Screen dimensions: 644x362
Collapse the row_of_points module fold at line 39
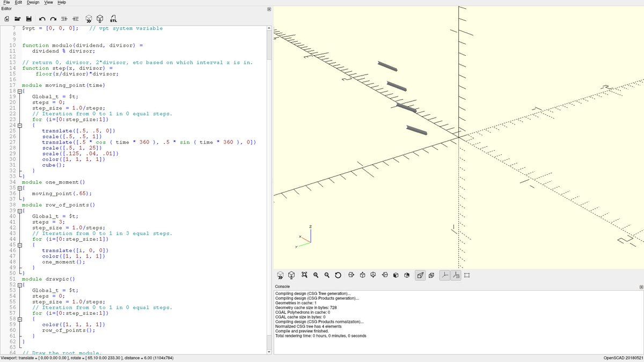tap(20, 211)
